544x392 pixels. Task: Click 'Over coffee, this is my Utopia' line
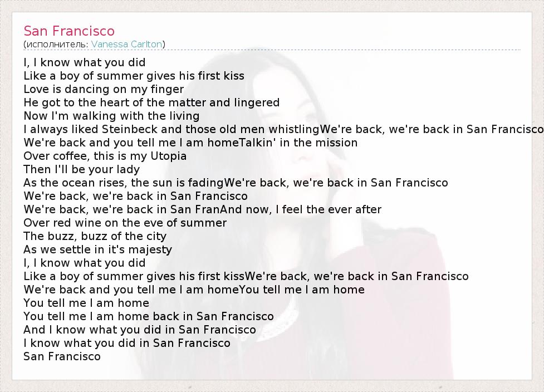(x=105, y=156)
